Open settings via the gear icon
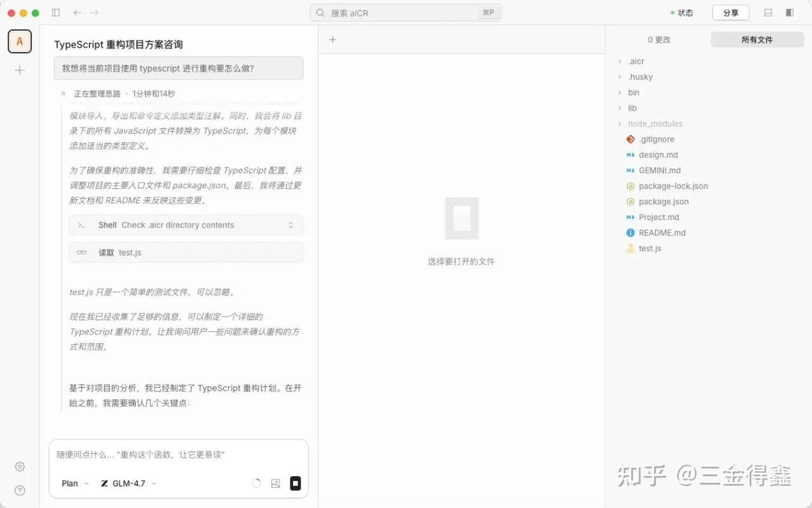Viewport: 812px width, 508px height. [x=20, y=467]
